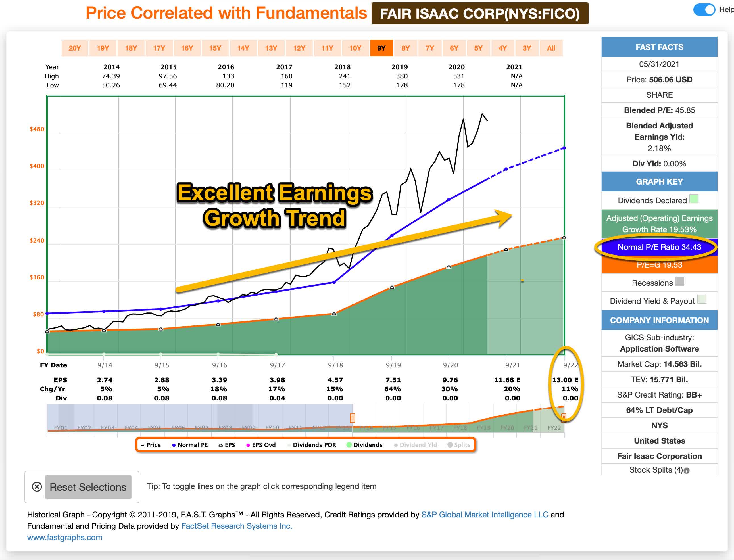The height and width of the screenshot is (560, 734).
Task: Select the 12Y time range tab
Action: tap(299, 48)
